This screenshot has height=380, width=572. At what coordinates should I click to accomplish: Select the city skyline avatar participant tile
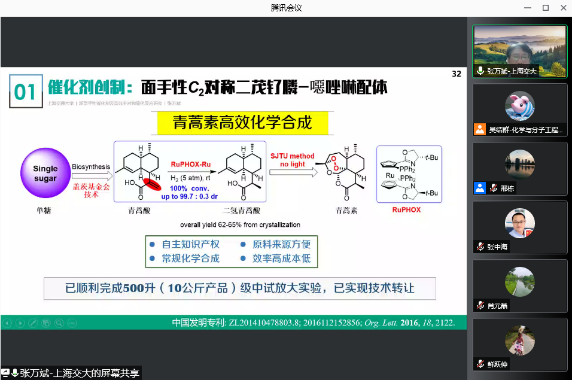pos(520,169)
